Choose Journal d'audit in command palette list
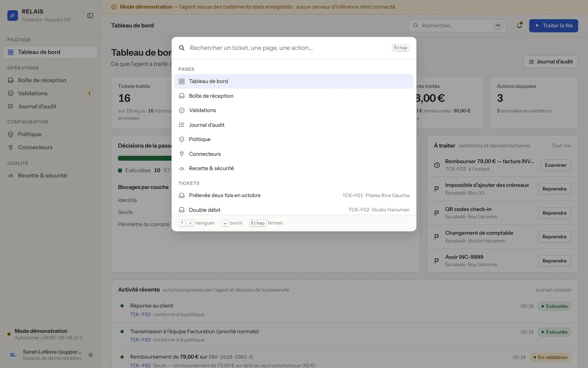Viewport: 588px width, 368px height. tap(294, 125)
